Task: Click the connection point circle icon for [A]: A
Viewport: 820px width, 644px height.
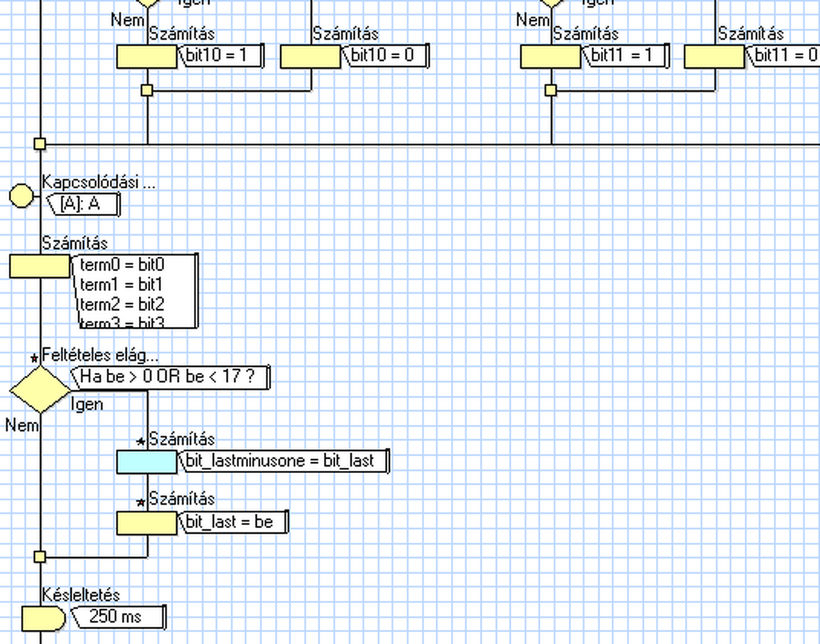Action: point(22,196)
